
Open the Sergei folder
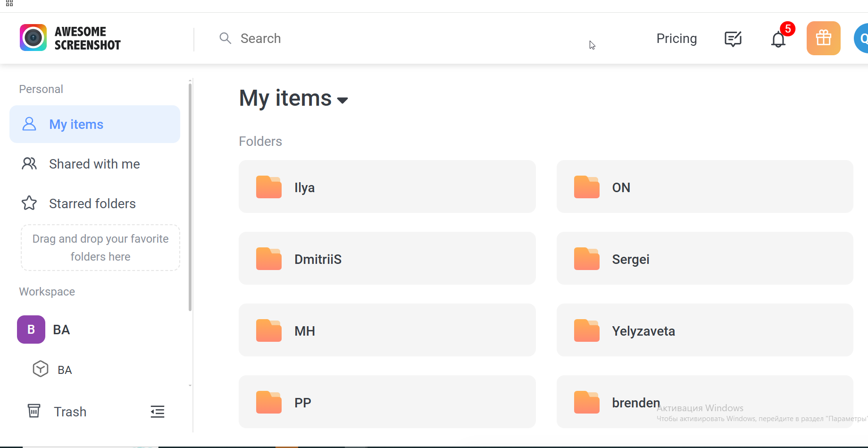705,259
